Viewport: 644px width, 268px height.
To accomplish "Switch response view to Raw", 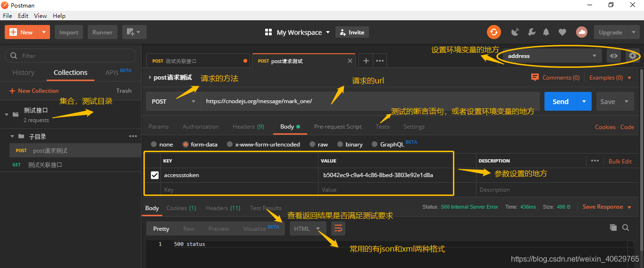I will pos(189,228).
